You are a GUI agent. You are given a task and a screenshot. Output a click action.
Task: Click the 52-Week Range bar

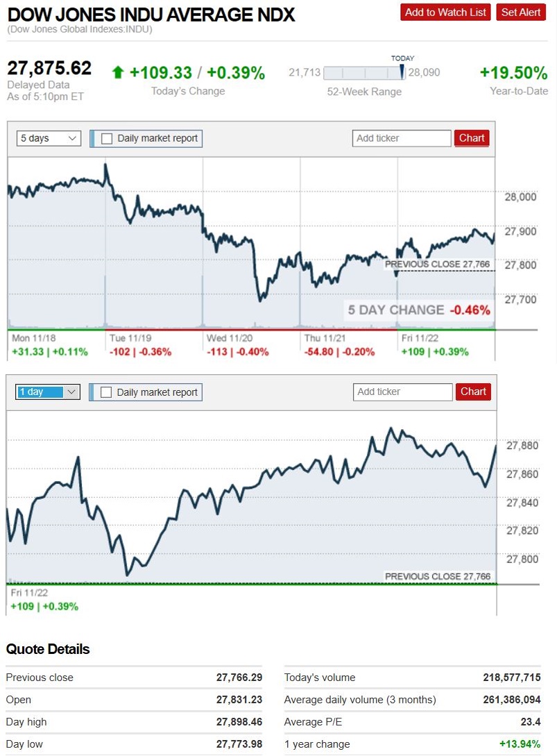(365, 73)
